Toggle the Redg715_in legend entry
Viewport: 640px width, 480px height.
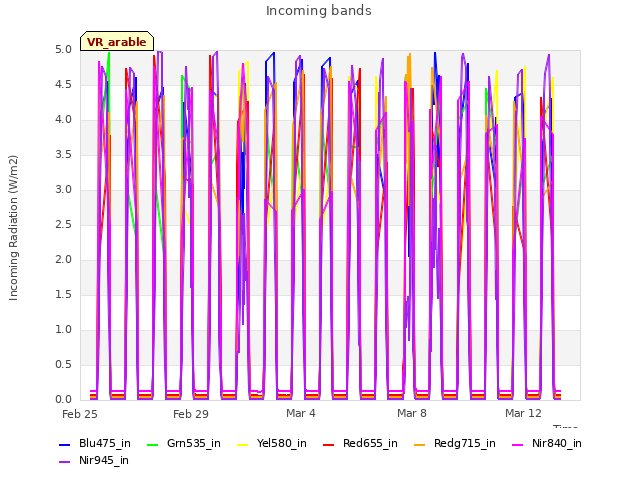tap(455, 444)
